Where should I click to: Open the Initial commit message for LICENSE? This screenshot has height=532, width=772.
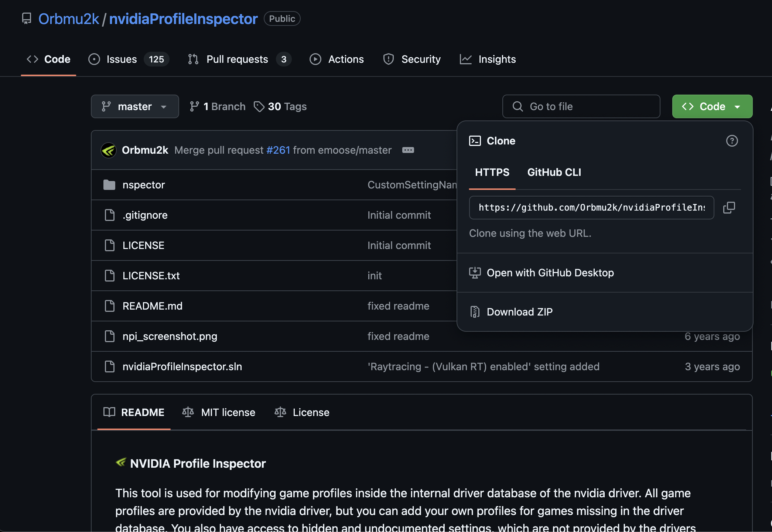[399, 245]
